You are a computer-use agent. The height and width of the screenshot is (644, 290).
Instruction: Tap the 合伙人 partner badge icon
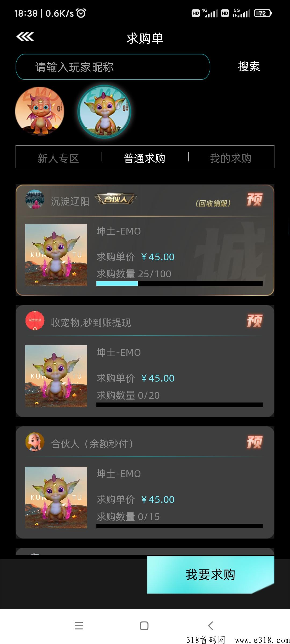click(116, 199)
